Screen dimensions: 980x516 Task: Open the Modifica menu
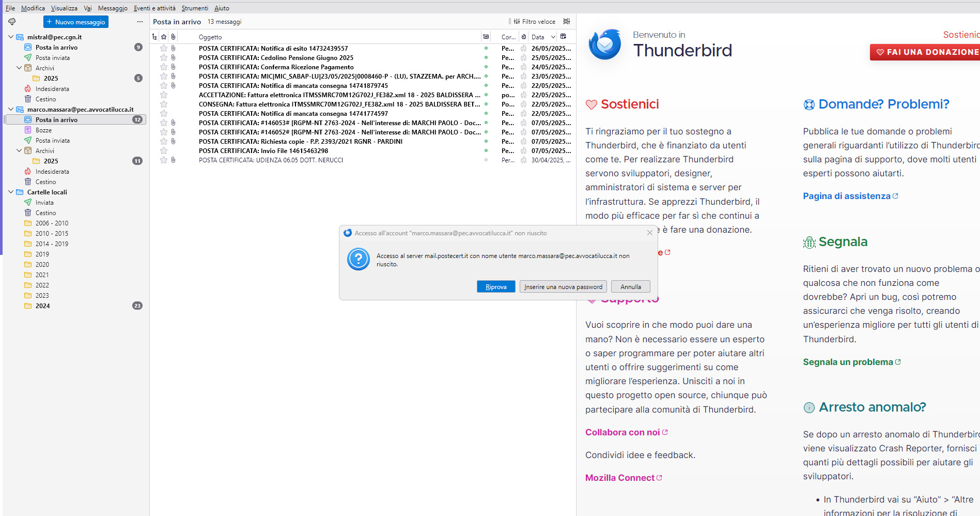coord(33,8)
